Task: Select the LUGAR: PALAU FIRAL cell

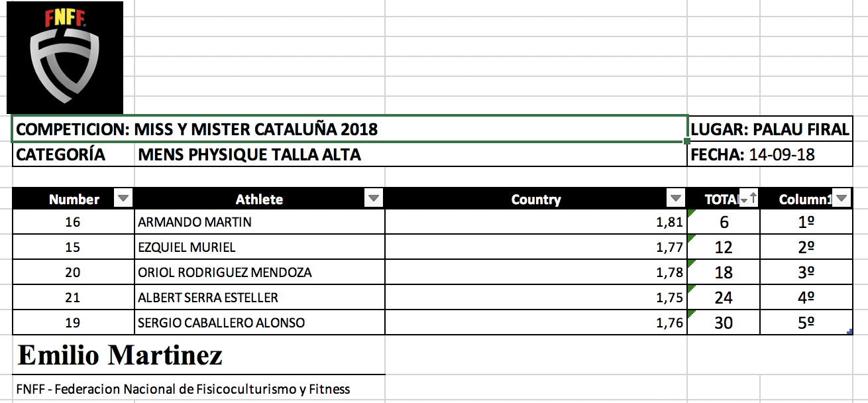Action: coord(770,129)
